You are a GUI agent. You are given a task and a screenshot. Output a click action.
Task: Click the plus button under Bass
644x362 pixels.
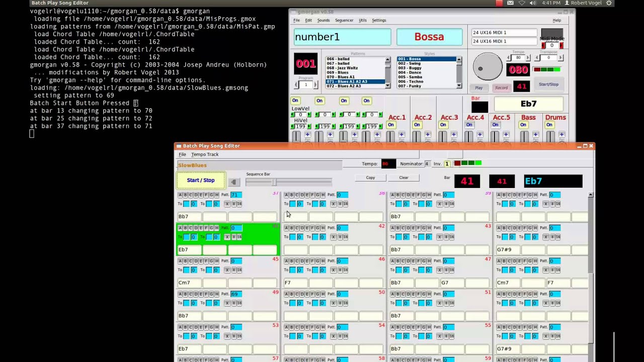point(535,135)
